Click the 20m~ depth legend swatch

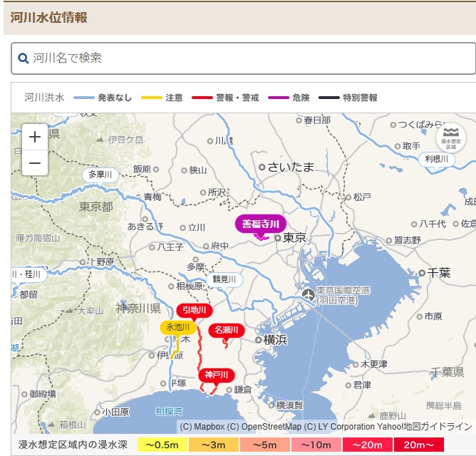click(x=418, y=445)
